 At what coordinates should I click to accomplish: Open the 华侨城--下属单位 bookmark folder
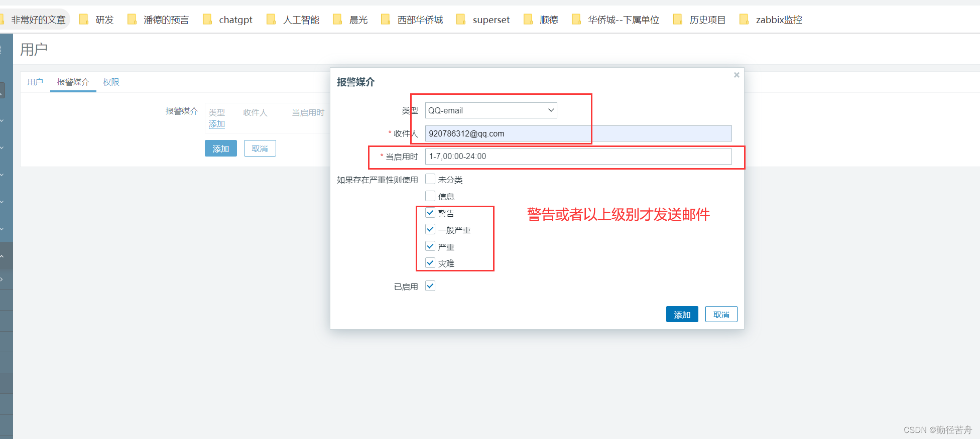click(x=616, y=20)
